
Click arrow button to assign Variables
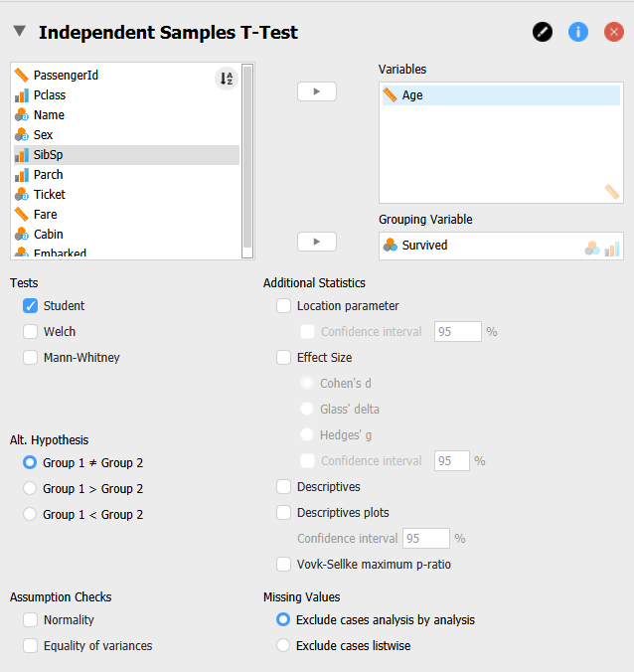pos(317,91)
